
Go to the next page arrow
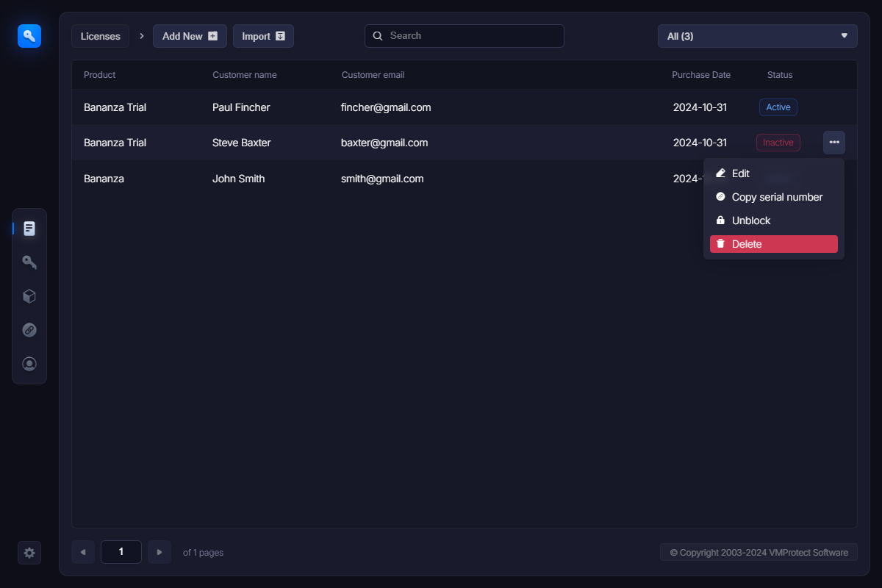coord(159,552)
